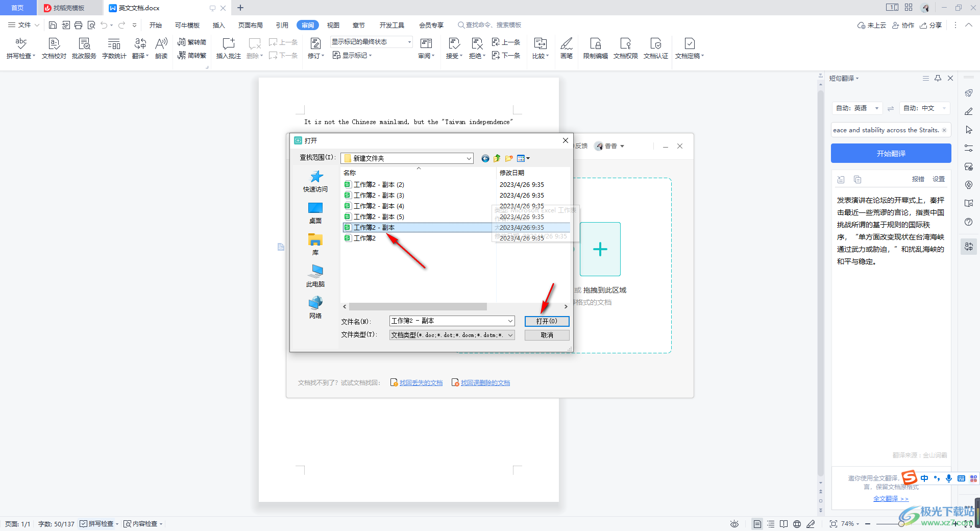Click the up-one-level folder icon in dialog

497,158
